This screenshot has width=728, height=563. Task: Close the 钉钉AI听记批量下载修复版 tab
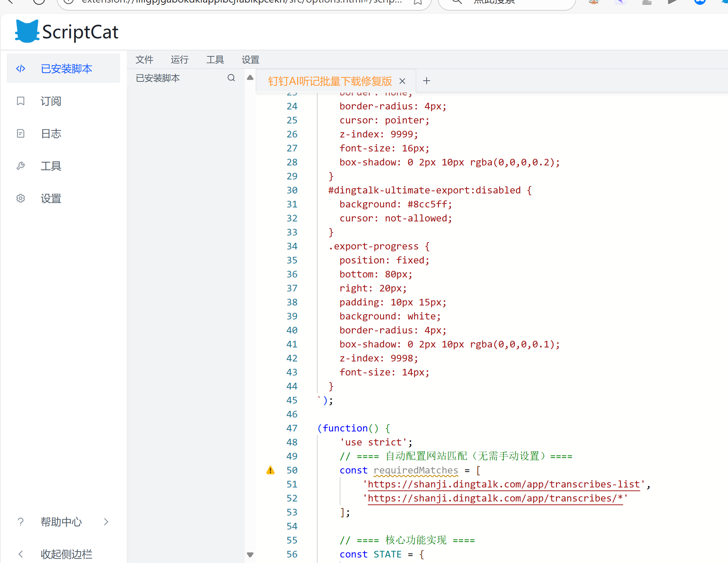(402, 81)
